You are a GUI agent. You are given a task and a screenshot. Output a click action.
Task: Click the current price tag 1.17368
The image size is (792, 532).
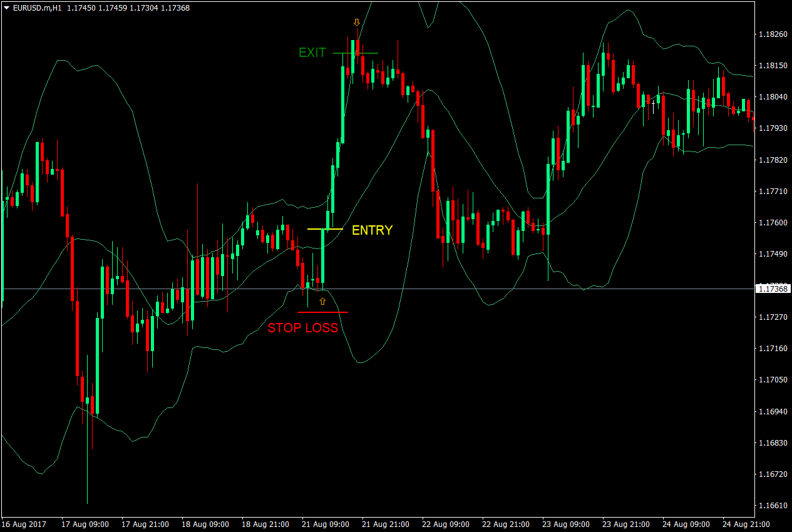[773, 289]
